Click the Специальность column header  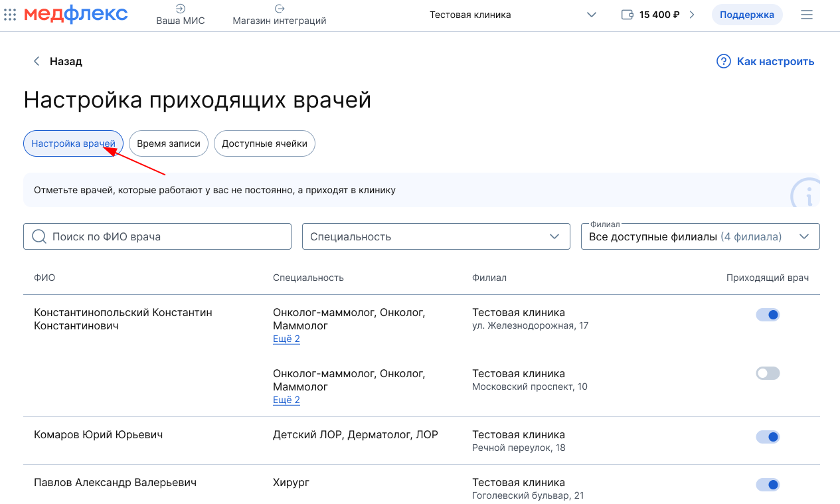tap(308, 278)
